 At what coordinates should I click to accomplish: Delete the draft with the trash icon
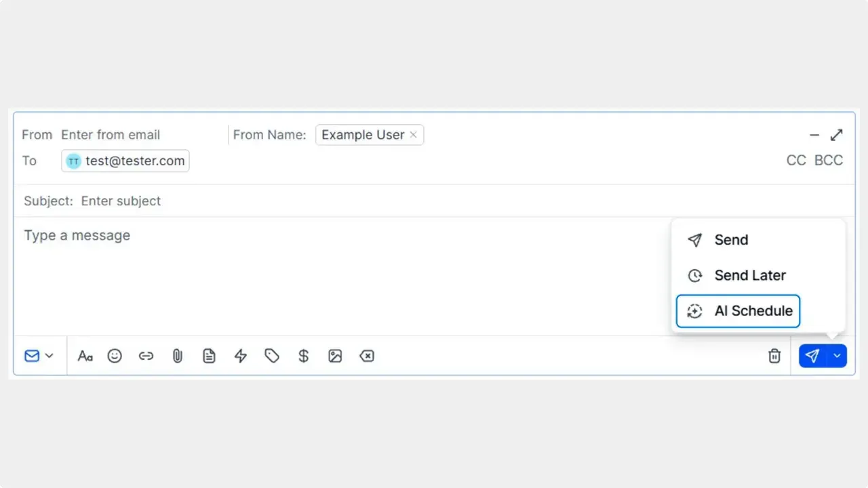click(x=774, y=356)
